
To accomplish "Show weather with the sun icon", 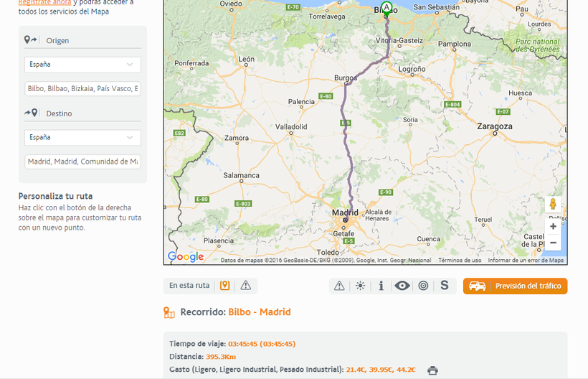I will 360,286.
